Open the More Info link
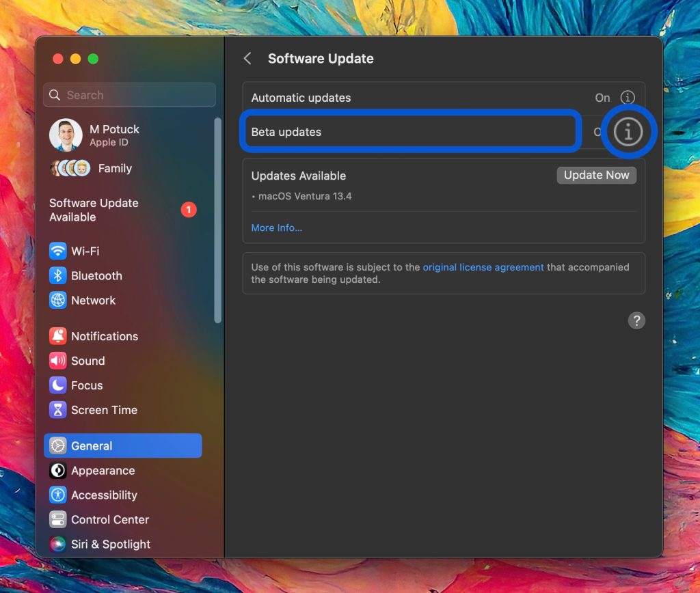700x593 pixels. coord(276,228)
